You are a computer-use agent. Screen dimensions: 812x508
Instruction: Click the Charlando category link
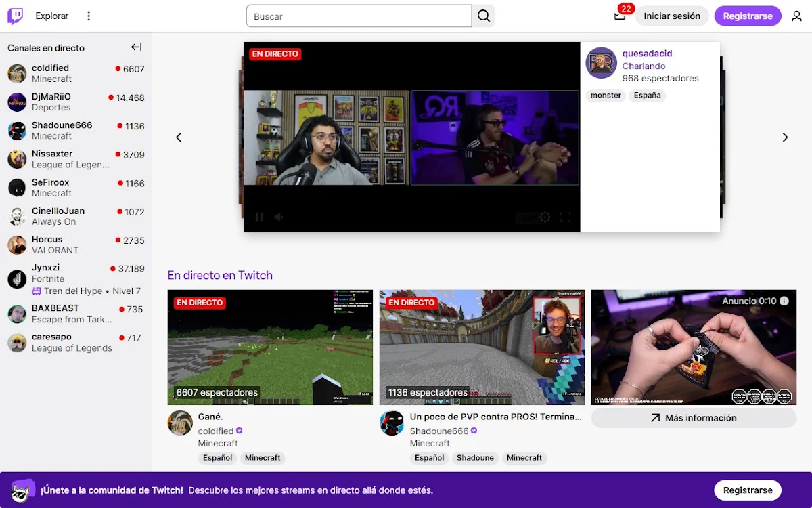click(x=644, y=66)
